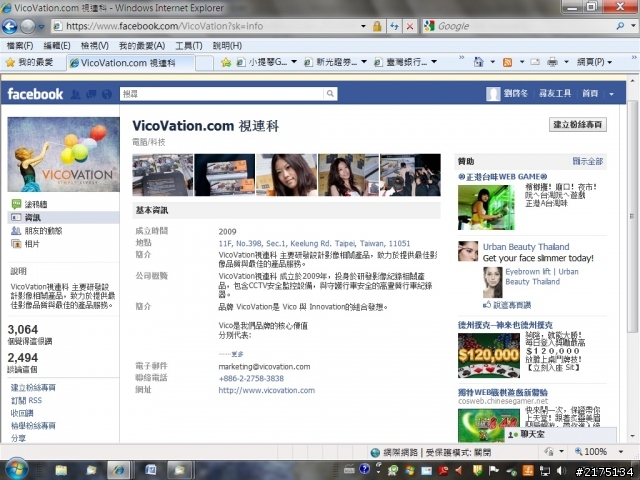Image resolution: width=640 pixels, height=480 pixels.
Task: Click the Refresh page icon
Action: click(x=394, y=27)
